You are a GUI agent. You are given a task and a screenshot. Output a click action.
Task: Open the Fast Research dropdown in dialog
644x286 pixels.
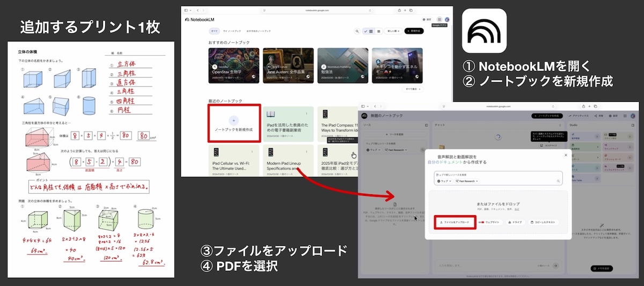(x=467, y=181)
